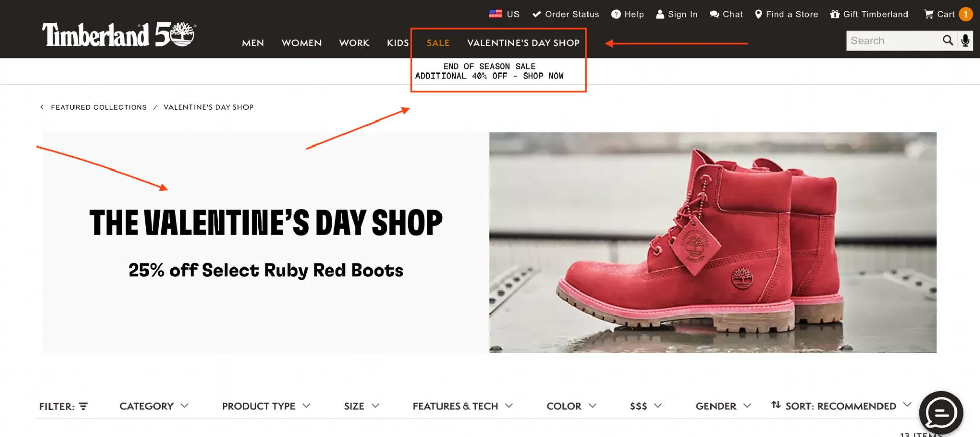
Task: Open the Color filter dropdown
Action: click(571, 406)
